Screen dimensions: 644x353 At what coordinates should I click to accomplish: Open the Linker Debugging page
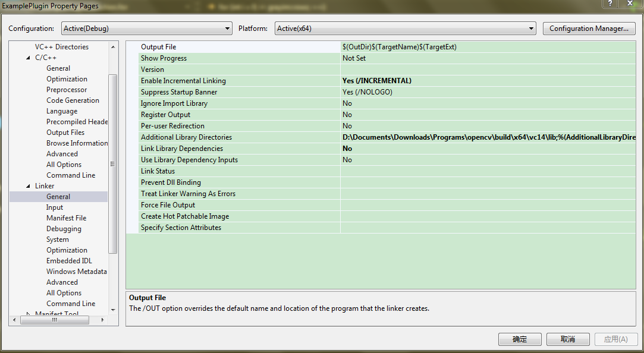tap(64, 228)
